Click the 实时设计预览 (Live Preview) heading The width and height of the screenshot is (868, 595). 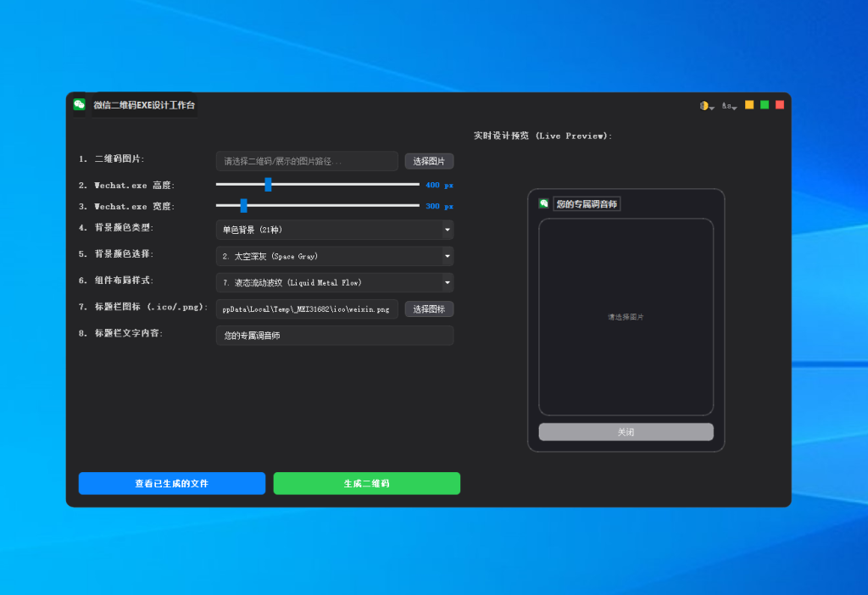click(542, 136)
